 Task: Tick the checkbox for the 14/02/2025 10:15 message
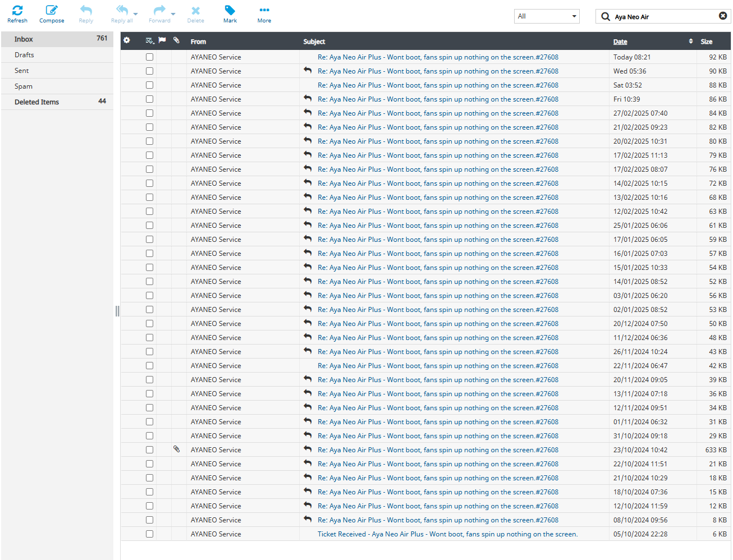tap(149, 183)
